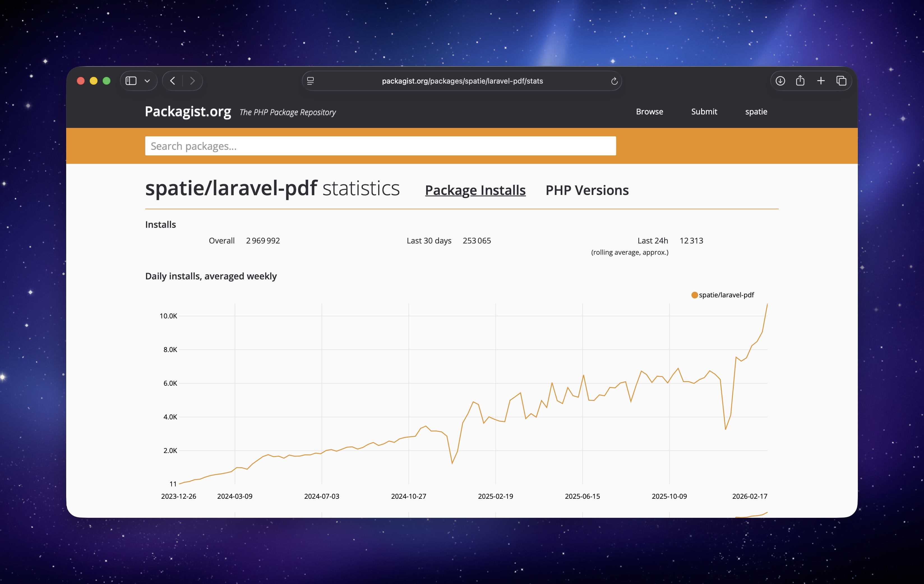Click the forward navigation arrow
The width and height of the screenshot is (924, 584).
192,81
